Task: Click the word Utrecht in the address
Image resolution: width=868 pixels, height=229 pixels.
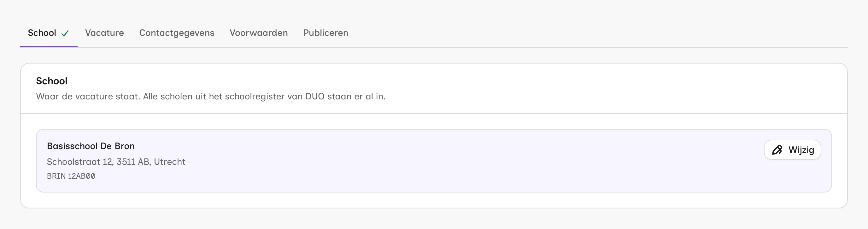Action: point(169,162)
